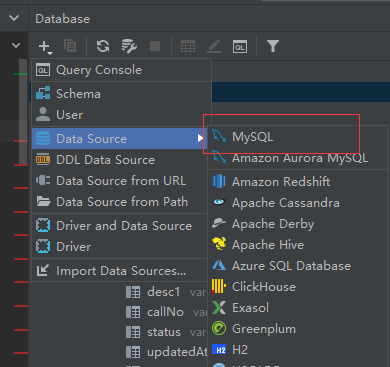The width and height of the screenshot is (390, 367).
Task: Click the Filter funnel icon
Action: click(273, 46)
